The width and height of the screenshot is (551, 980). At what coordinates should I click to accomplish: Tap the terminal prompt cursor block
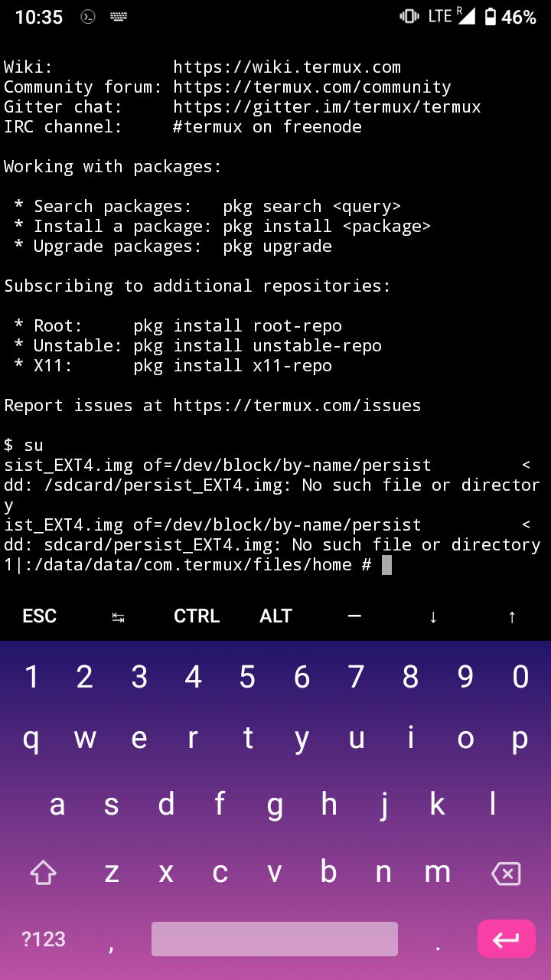point(386,565)
